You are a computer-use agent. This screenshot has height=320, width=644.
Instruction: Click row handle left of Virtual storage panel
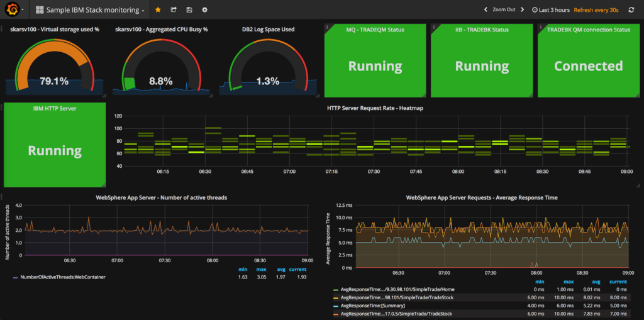point(2,29)
